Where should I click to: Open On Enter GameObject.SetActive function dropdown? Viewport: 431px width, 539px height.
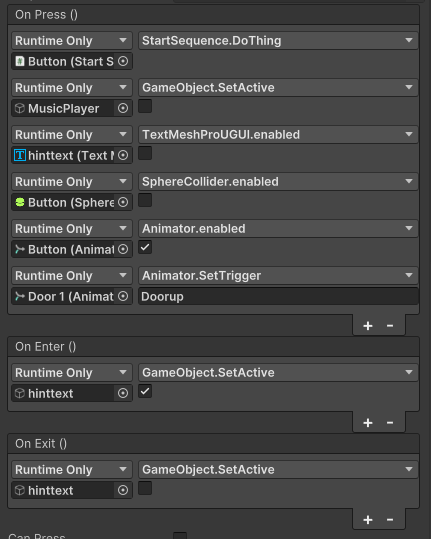pos(278,372)
